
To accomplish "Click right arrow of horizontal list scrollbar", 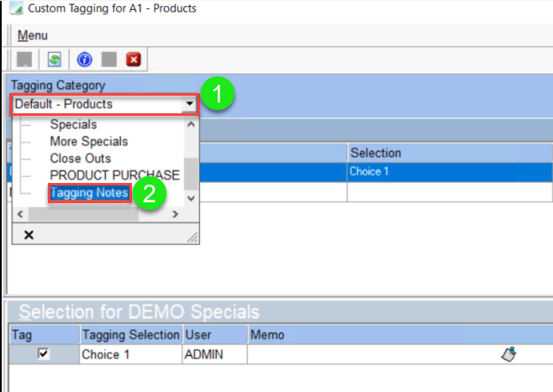I will pyautogui.click(x=175, y=215).
